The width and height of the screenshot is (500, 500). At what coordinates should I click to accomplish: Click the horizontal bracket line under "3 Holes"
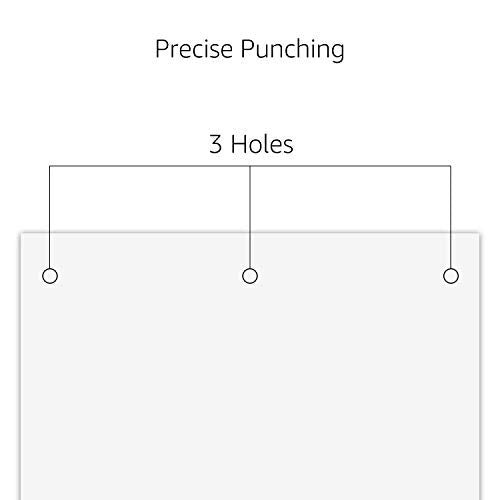[250, 166]
